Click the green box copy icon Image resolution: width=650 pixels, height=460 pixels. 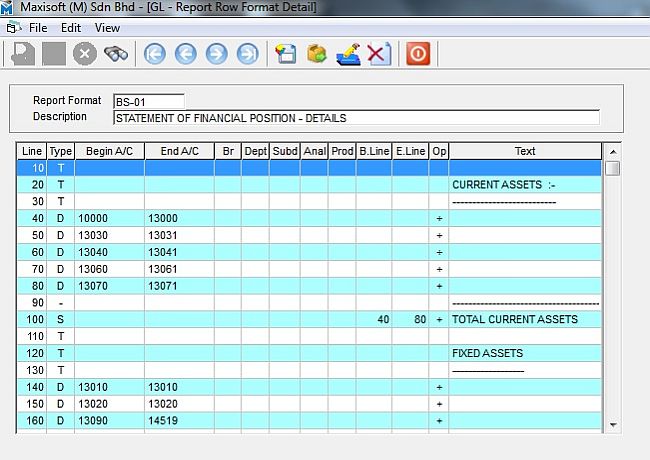(x=317, y=54)
